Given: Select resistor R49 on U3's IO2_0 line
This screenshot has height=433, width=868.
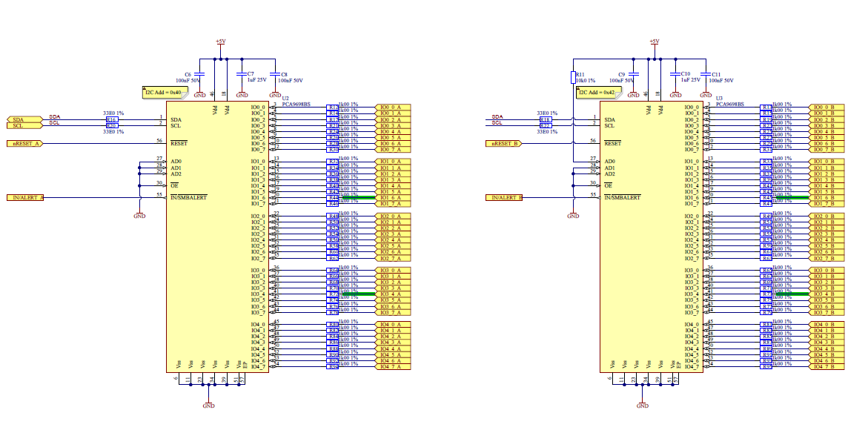Looking at the screenshot, I should tap(766, 216).
